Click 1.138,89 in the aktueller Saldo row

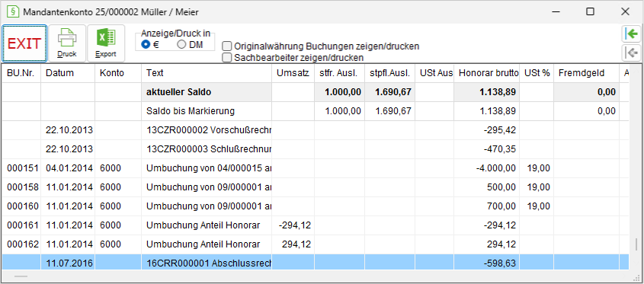[x=497, y=92]
